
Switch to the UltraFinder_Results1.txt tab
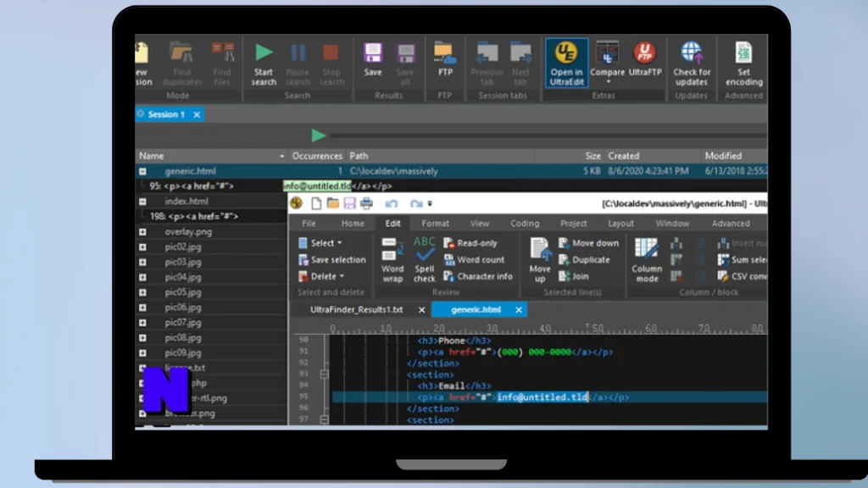(357, 310)
